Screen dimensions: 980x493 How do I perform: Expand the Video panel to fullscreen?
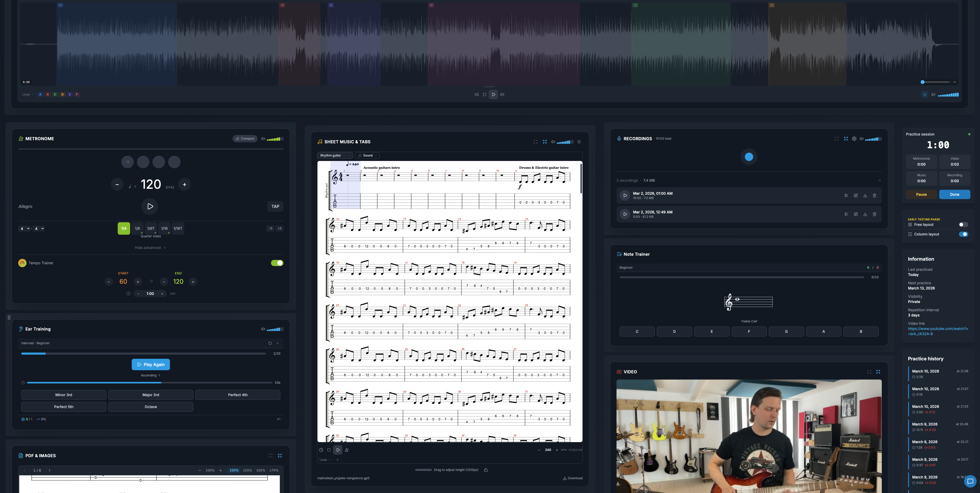pyautogui.click(x=878, y=372)
